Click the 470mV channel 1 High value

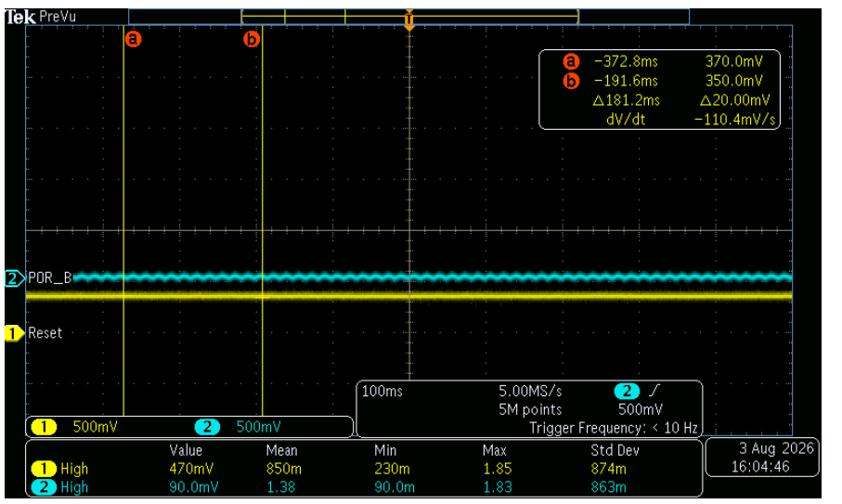[x=191, y=469]
